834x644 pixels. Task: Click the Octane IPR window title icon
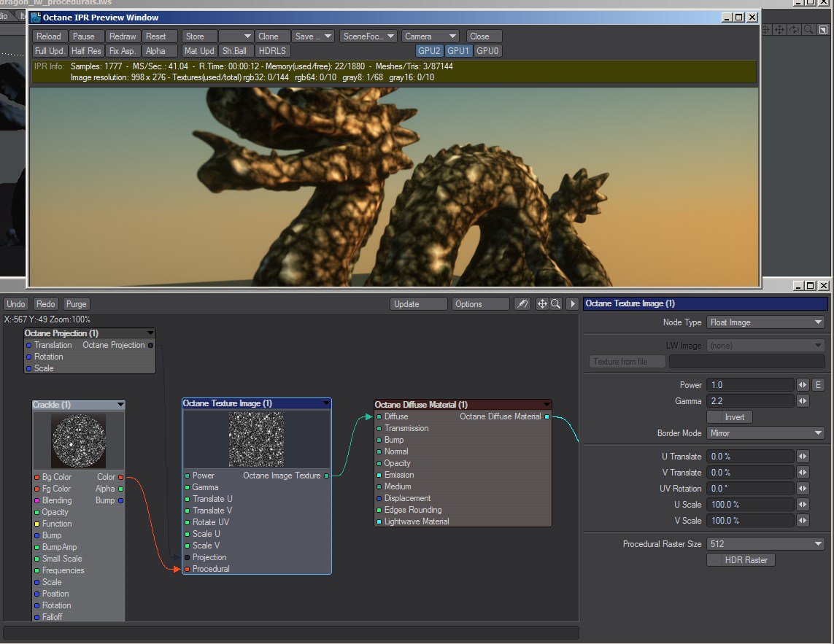[36, 18]
